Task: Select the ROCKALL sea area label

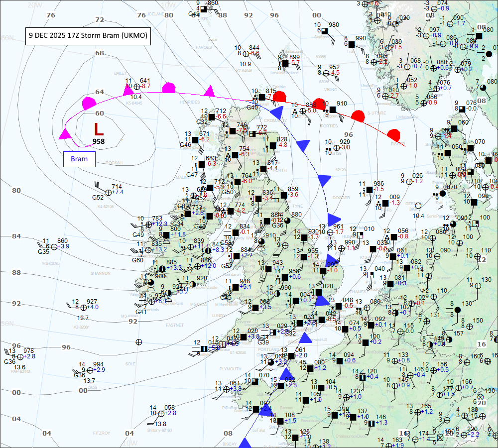Action: [x=114, y=163]
